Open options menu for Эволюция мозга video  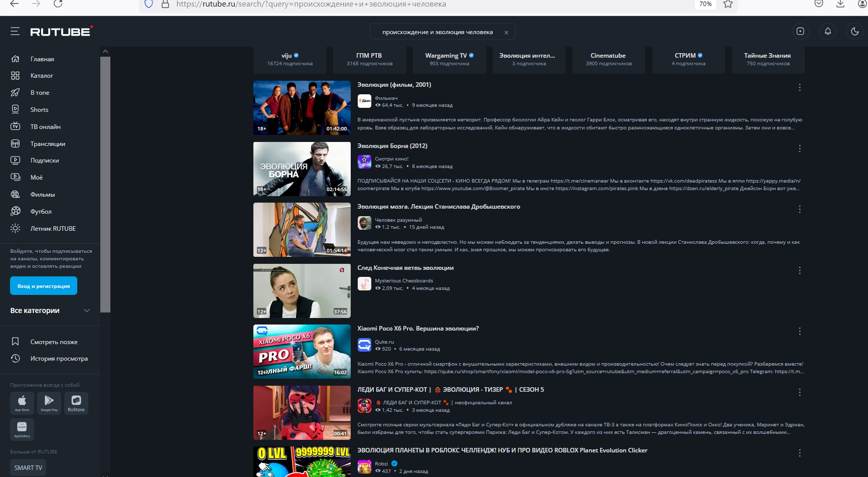pos(800,209)
